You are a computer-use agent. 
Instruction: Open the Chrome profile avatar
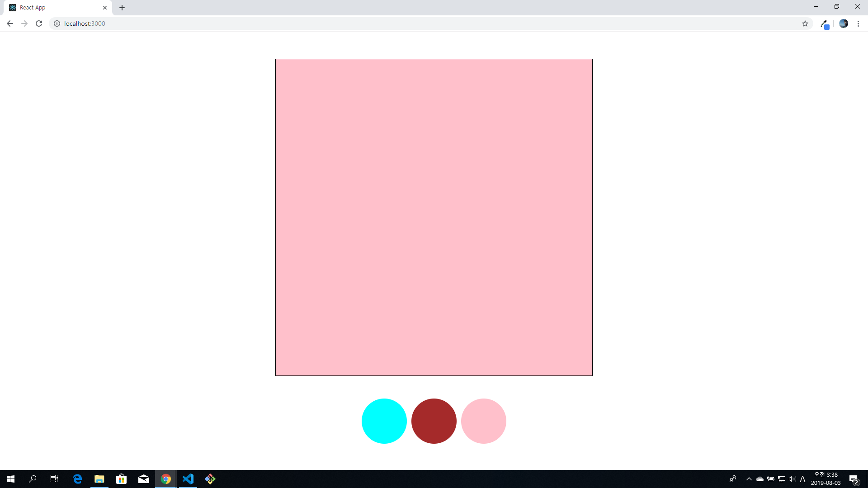(x=843, y=23)
